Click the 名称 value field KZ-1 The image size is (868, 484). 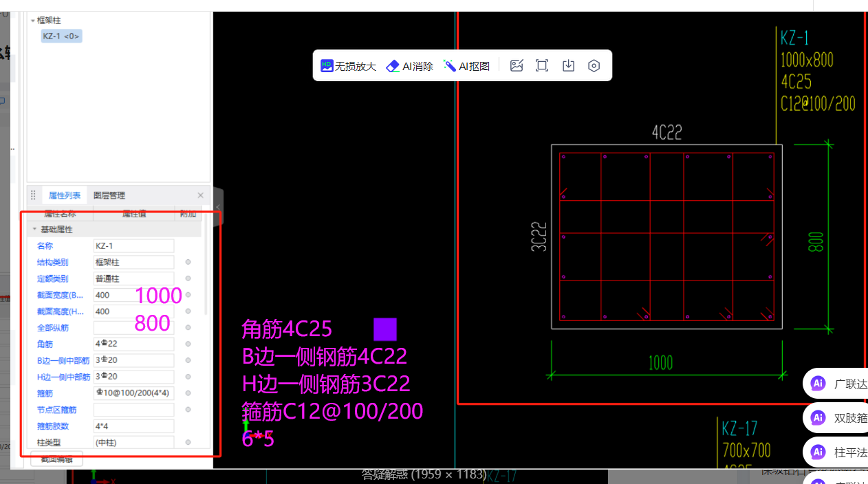pos(133,245)
